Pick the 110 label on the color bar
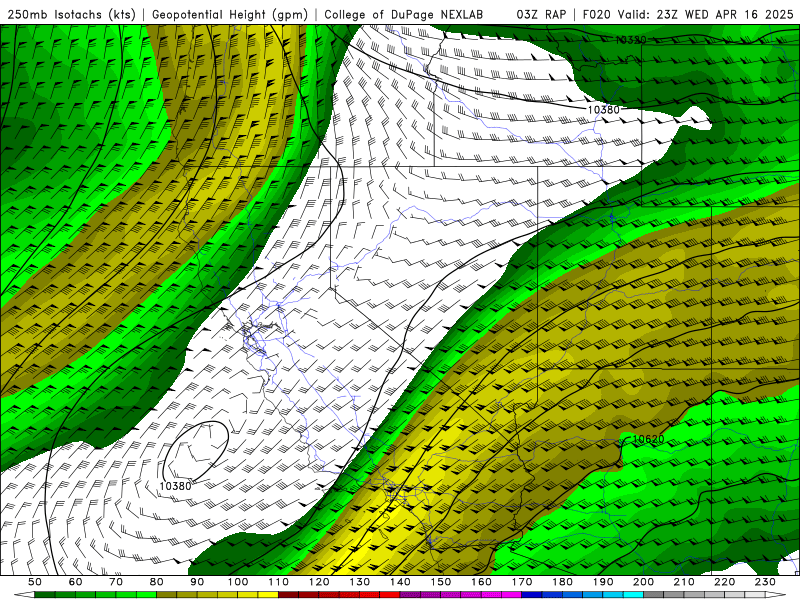 pos(279,582)
